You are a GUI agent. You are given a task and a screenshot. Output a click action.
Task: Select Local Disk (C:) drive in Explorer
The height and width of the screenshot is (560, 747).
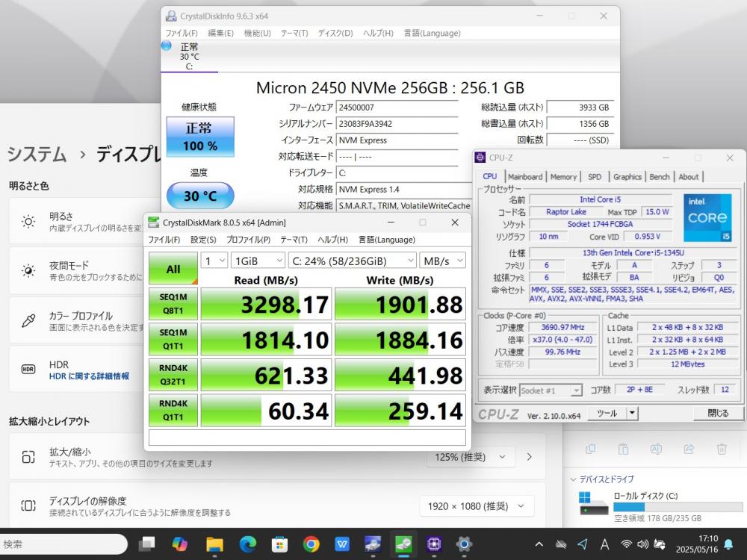tap(660, 507)
